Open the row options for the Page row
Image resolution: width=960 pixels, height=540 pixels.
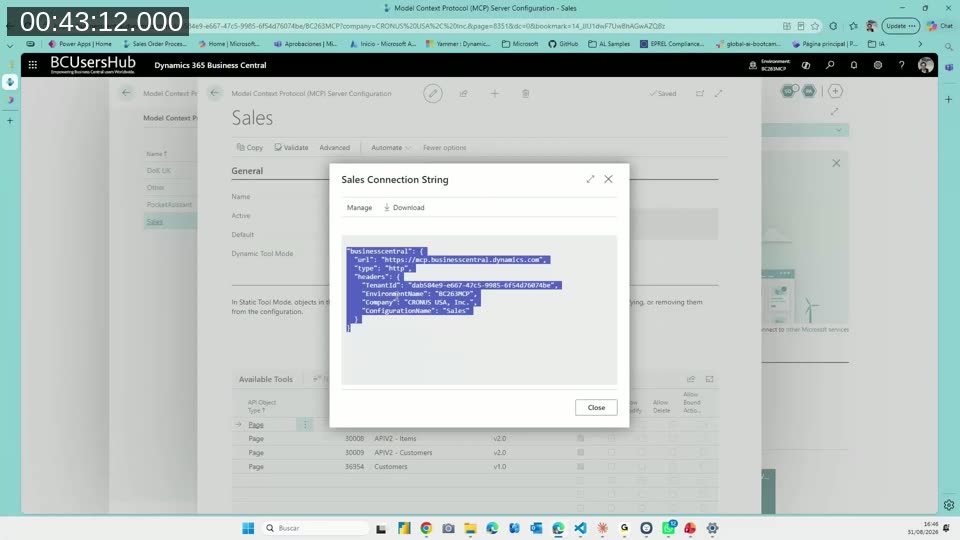(305, 424)
